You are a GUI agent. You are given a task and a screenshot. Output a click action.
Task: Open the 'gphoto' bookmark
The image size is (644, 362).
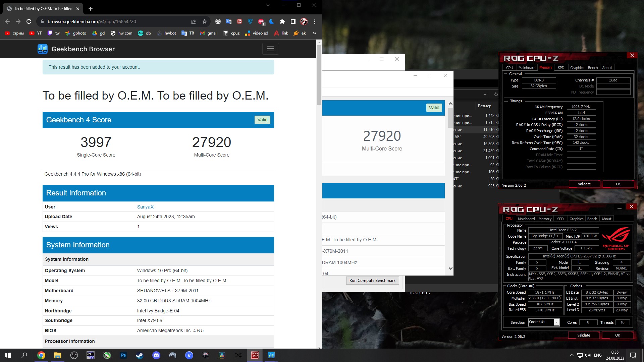pyautogui.click(x=76, y=33)
